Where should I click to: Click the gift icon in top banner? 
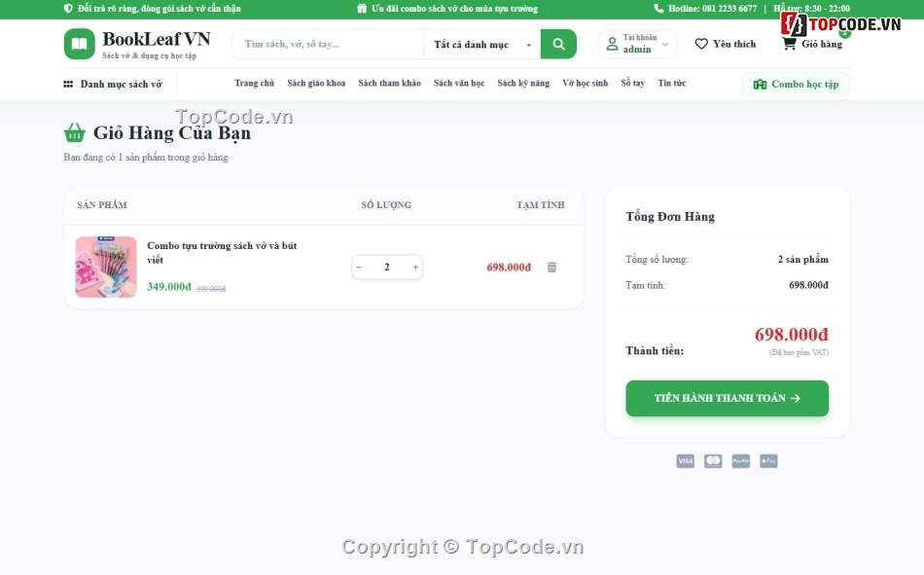point(362,8)
